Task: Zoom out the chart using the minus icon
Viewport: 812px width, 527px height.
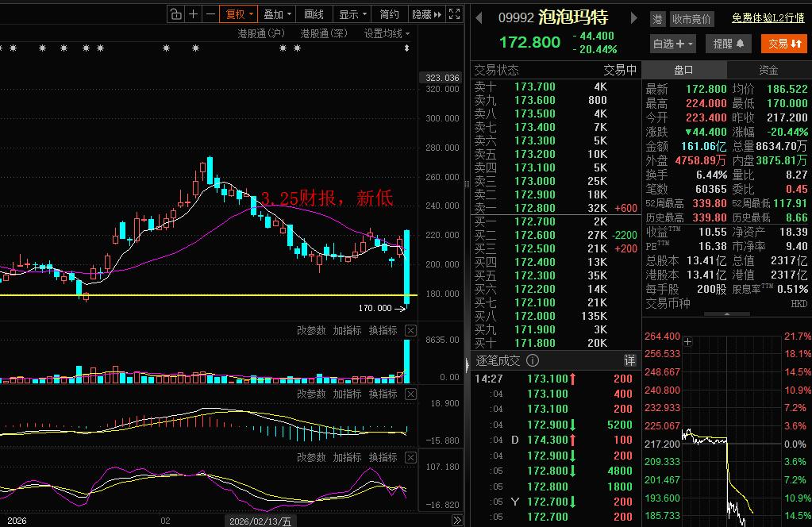Action: [210, 13]
